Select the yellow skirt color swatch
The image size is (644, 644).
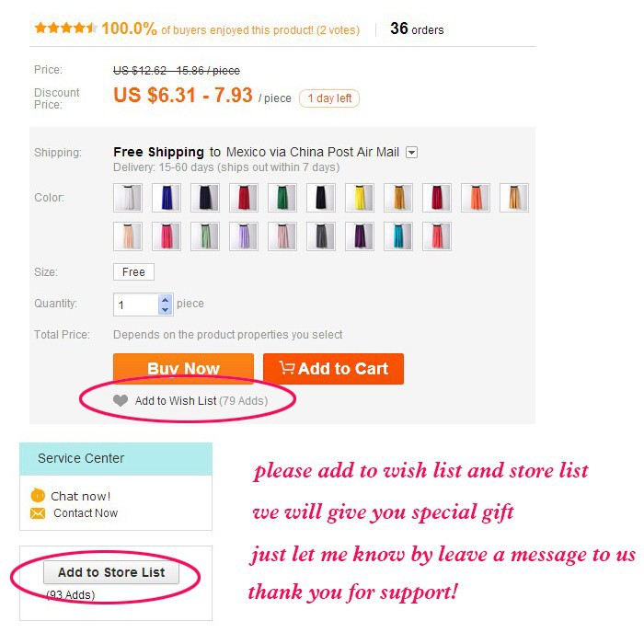[360, 198]
